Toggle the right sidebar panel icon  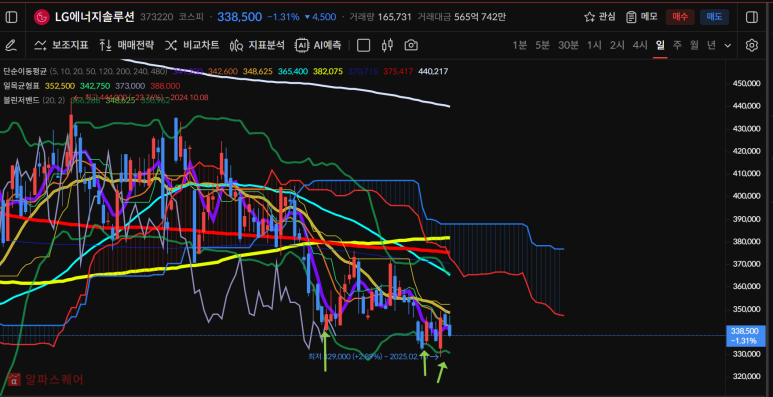752,17
